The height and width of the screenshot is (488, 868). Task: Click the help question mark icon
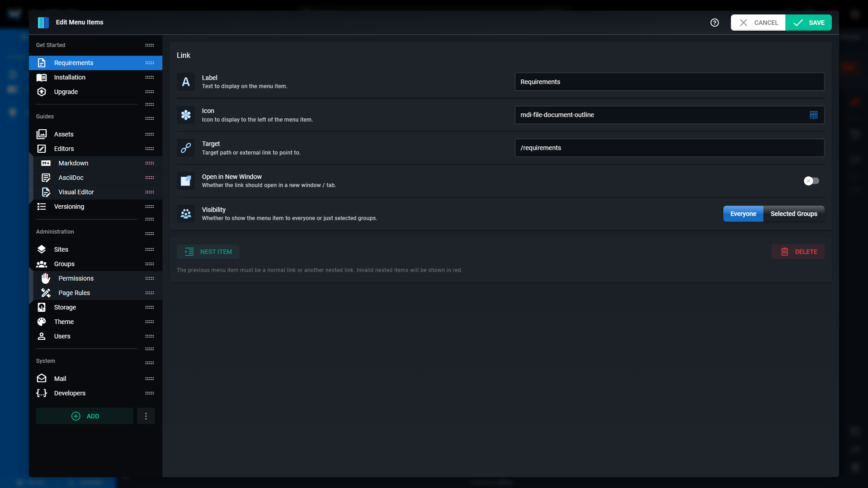click(x=715, y=22)
